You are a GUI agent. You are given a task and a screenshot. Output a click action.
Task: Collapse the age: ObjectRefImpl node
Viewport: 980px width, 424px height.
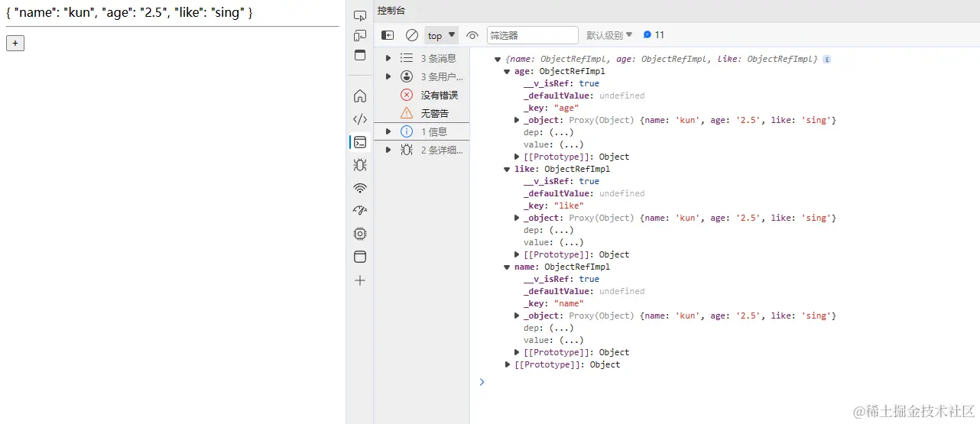coord(507,71)
